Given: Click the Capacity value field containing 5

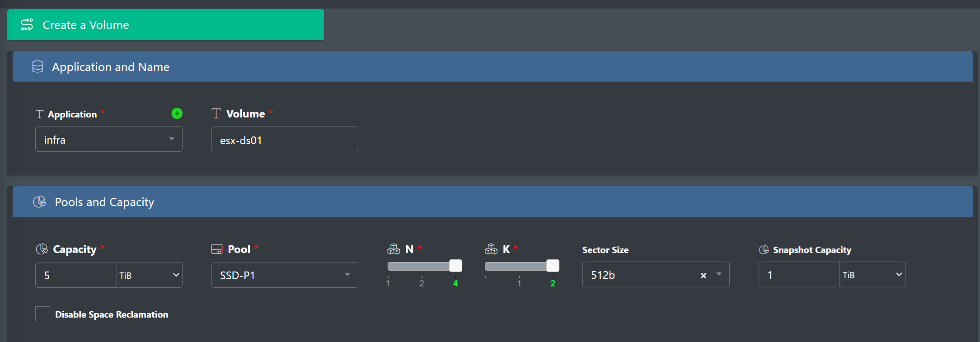Looking at the screenshot, I should point(76,275).
